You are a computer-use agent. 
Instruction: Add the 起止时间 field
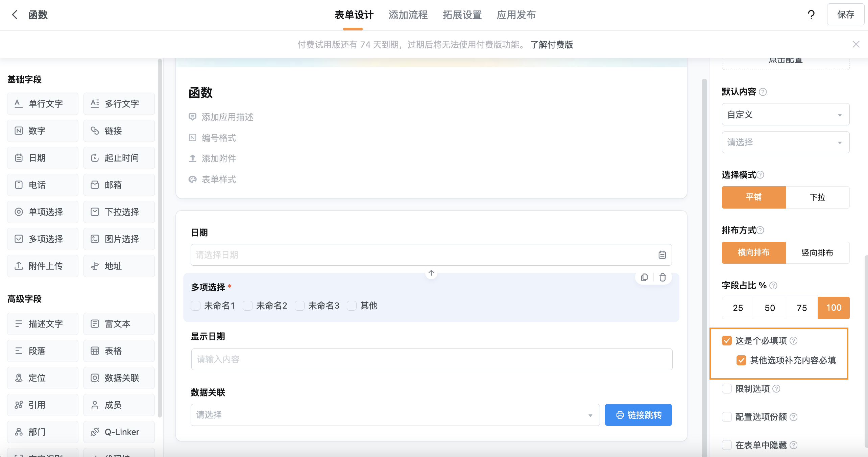(x=119, y=158)
